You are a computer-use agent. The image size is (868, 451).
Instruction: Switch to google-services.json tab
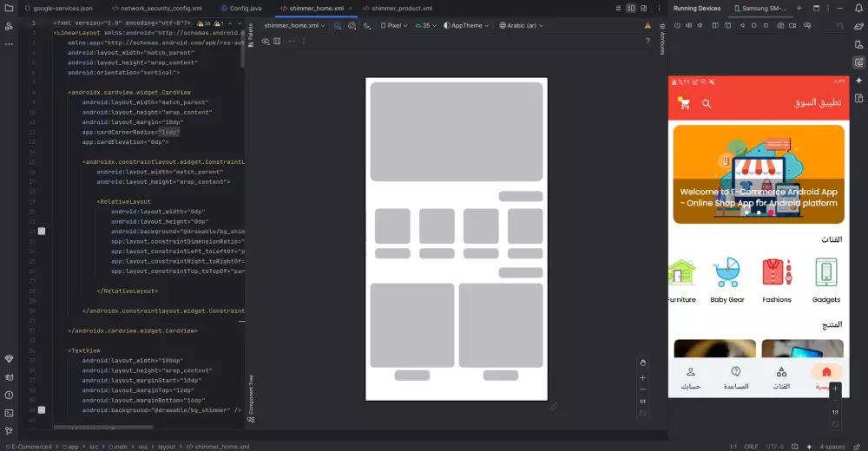tap(59, 9)
